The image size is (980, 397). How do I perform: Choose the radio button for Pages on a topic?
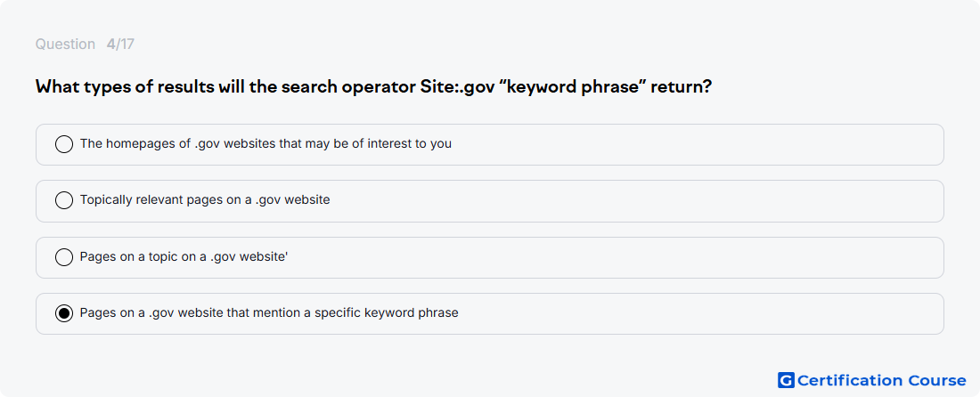pos(64,257)
